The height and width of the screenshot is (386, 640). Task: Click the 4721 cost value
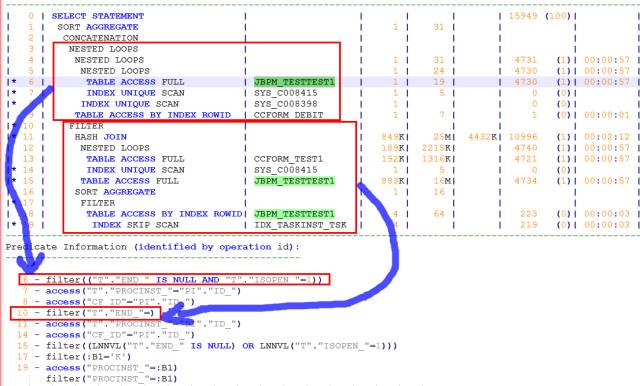point(525,159)
